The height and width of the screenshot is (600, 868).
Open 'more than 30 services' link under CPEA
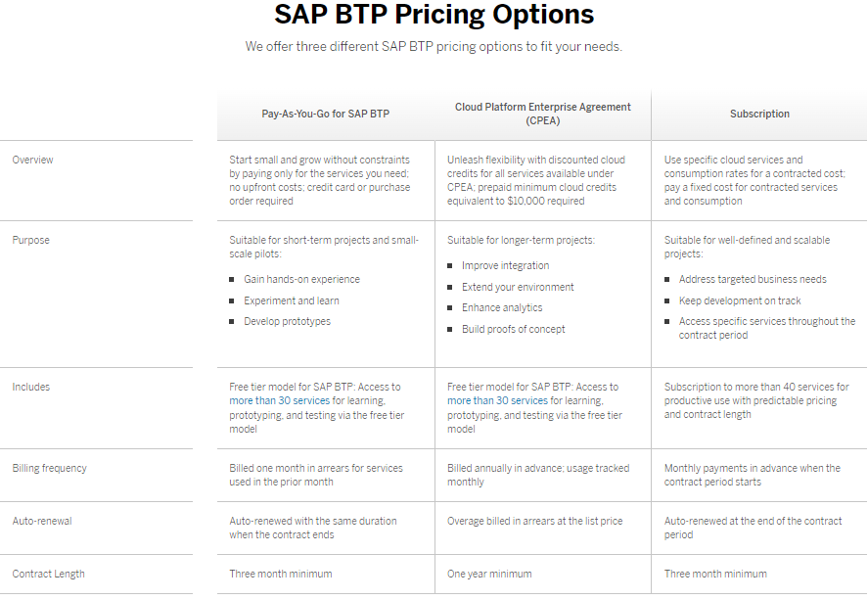coord(497,401)
